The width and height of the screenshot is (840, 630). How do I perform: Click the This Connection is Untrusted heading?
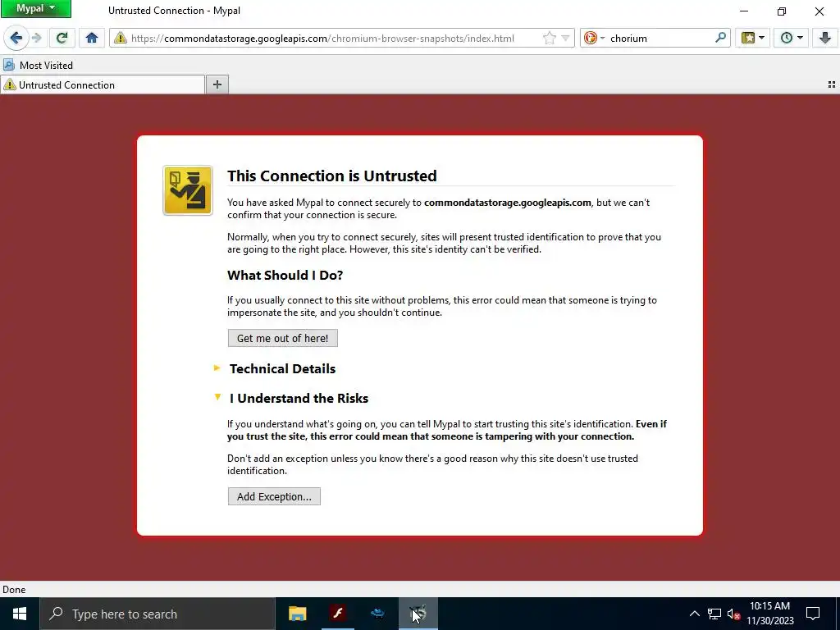pyautogui.click(x=332, y=176)
